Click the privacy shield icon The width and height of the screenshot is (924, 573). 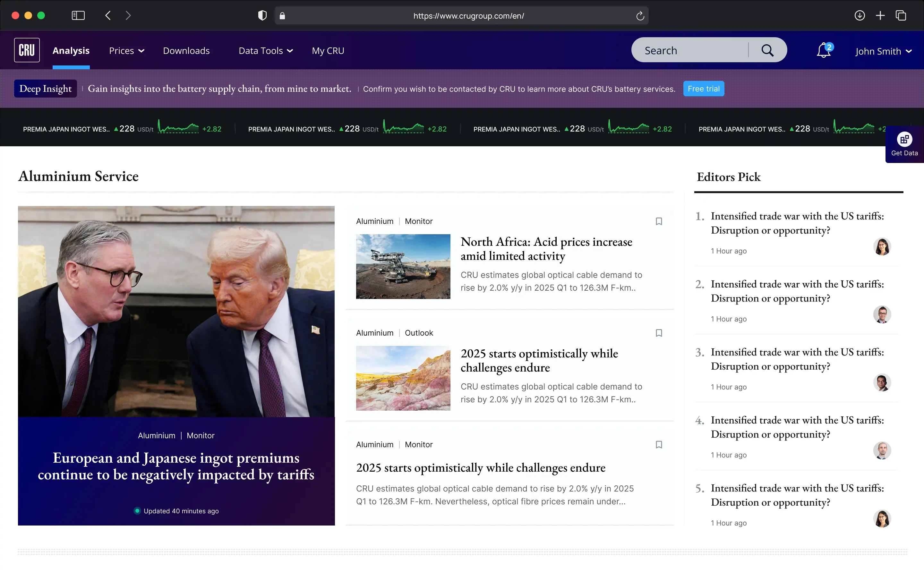262,15
